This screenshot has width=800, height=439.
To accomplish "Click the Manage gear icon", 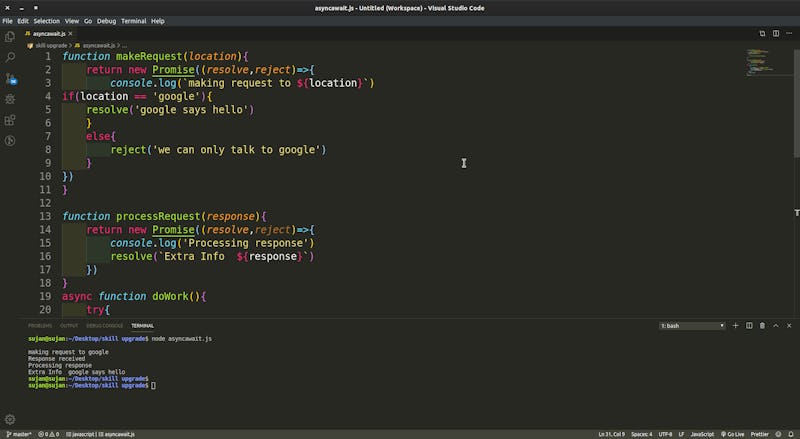I will (x=10, y=419).
